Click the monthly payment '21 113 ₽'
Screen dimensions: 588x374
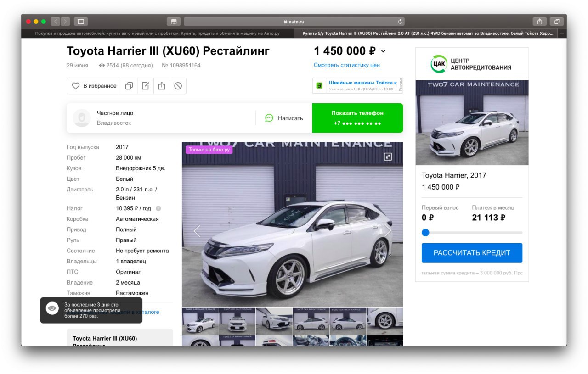(489, 218)
